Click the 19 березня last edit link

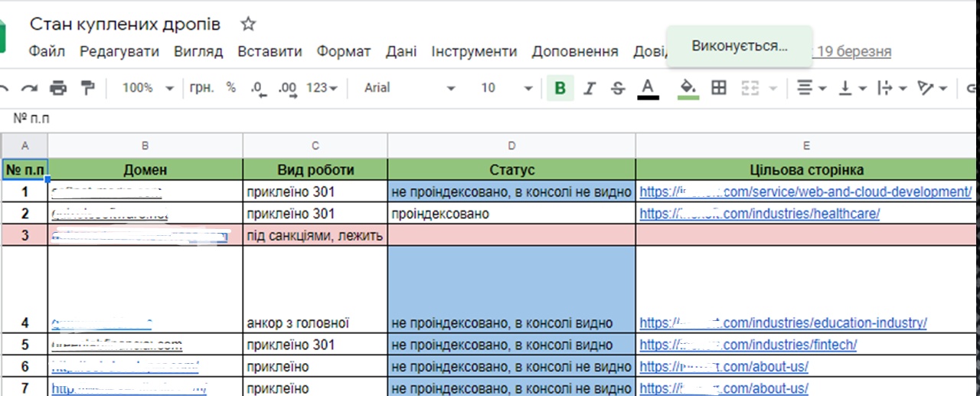[854, 51]
